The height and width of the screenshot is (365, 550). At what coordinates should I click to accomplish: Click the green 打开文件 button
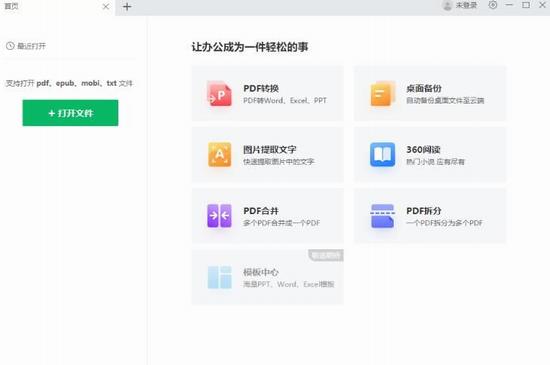tap(70, 113)
